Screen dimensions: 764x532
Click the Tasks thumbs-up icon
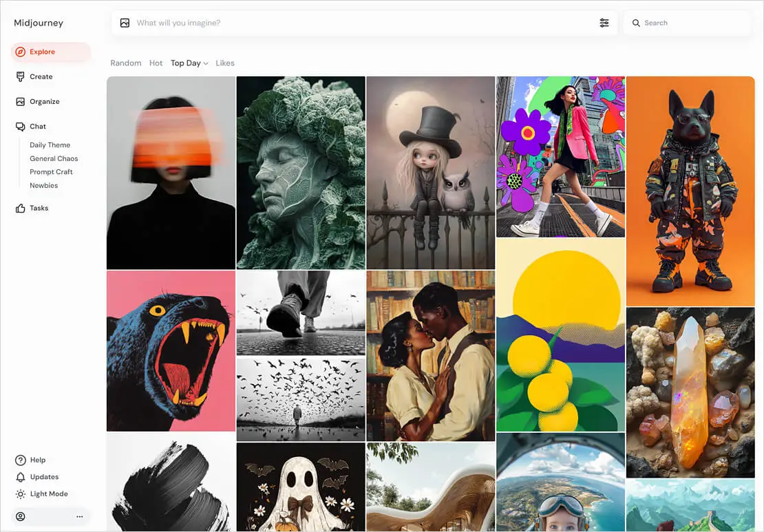[21, 208]
